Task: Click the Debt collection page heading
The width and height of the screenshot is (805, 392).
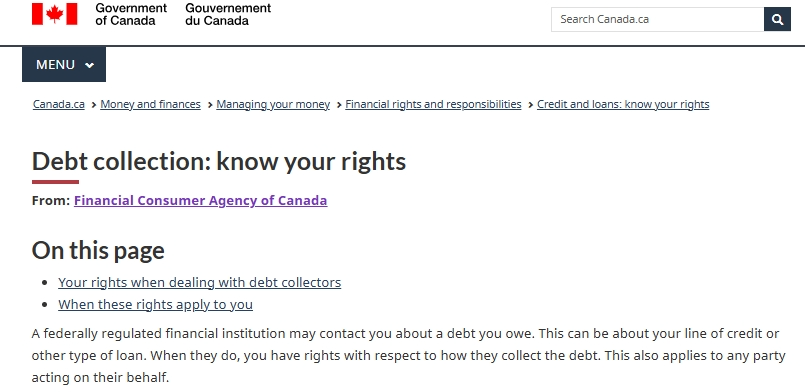Action: tap(219, 161)
